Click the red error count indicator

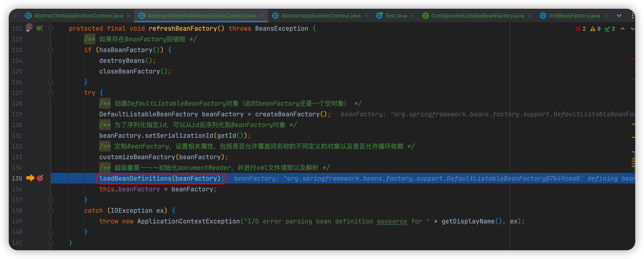pyautogui.click(x=580, y=29)
